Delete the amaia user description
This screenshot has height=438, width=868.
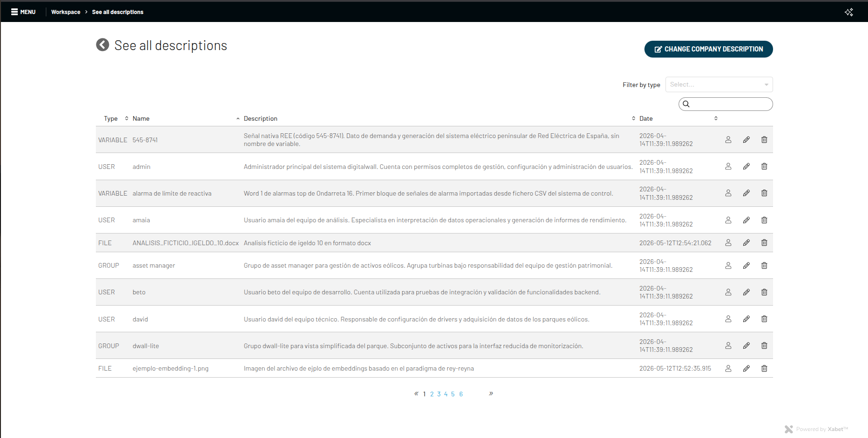tap(764, 220)
